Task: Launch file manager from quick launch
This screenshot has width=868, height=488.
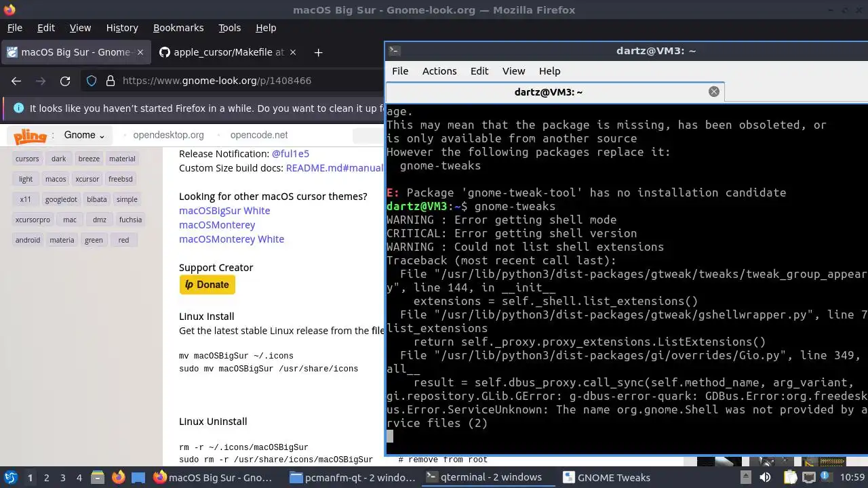Action: [97, 477]
